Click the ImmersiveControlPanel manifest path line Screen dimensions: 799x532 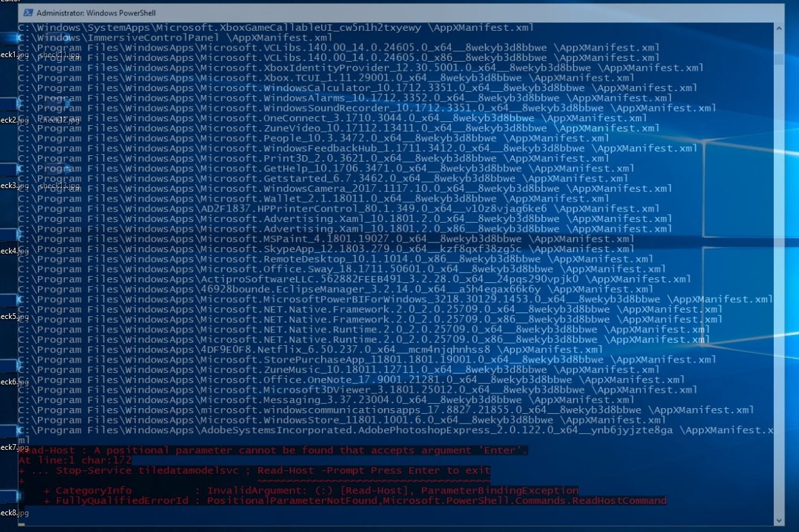[175, 38]
